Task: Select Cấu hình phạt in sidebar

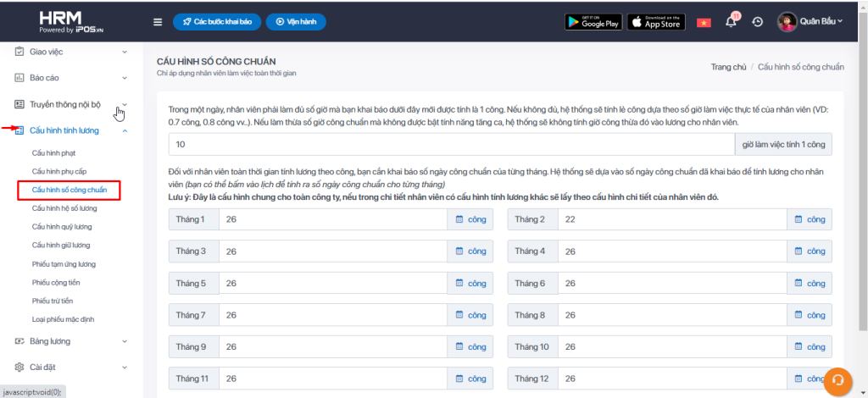Action: (54, 152)
